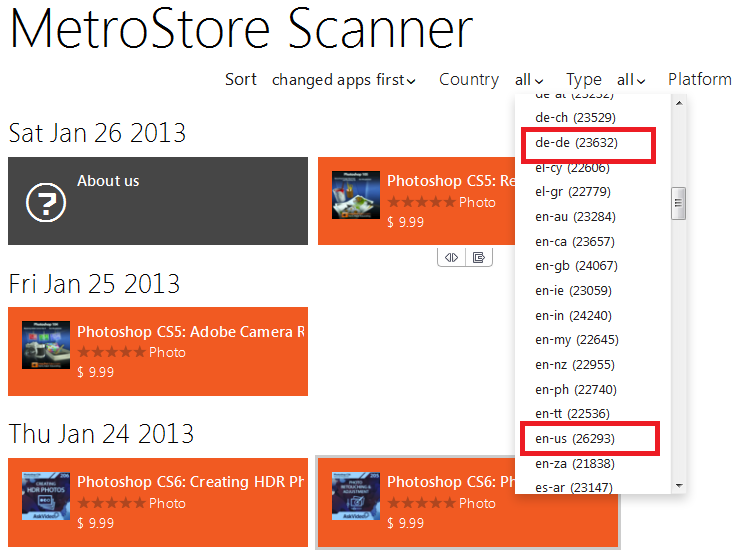743x560 pixels.
Task: Click the Sat Jan 26 2013 heading
Action: tap(97, 133)
